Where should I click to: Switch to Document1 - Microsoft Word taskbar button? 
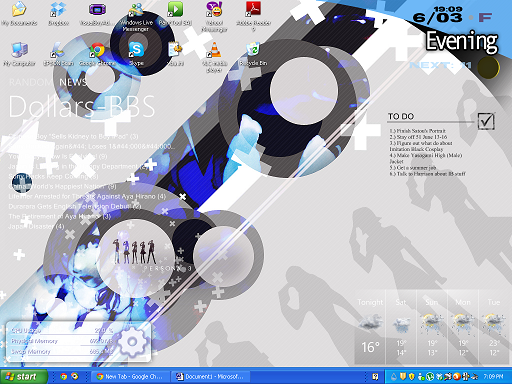pos(211,377)
